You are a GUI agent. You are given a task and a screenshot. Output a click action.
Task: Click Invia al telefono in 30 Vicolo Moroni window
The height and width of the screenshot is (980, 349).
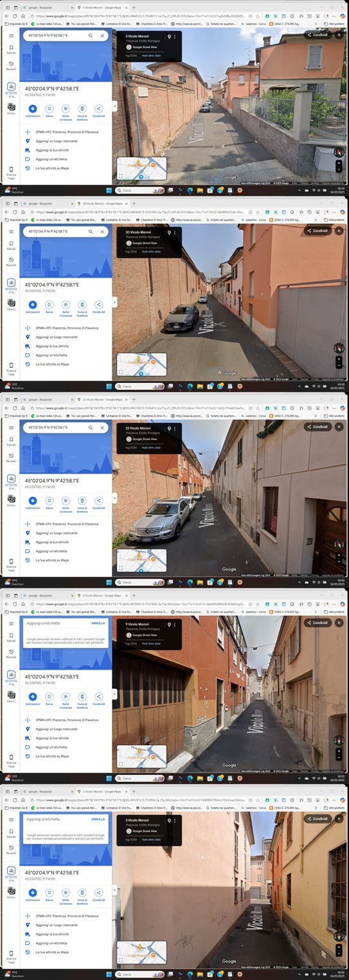[x=82, y=308]
